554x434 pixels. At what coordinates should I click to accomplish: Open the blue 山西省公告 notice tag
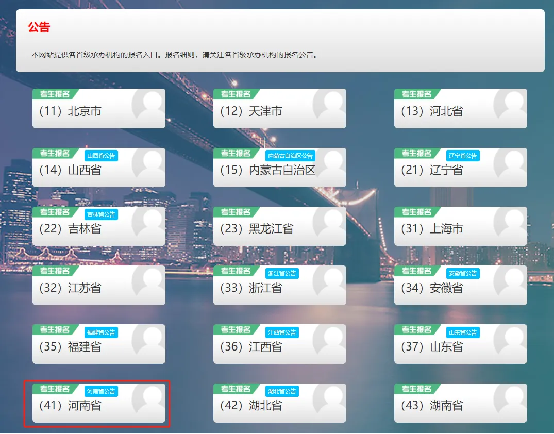(101, 156)
